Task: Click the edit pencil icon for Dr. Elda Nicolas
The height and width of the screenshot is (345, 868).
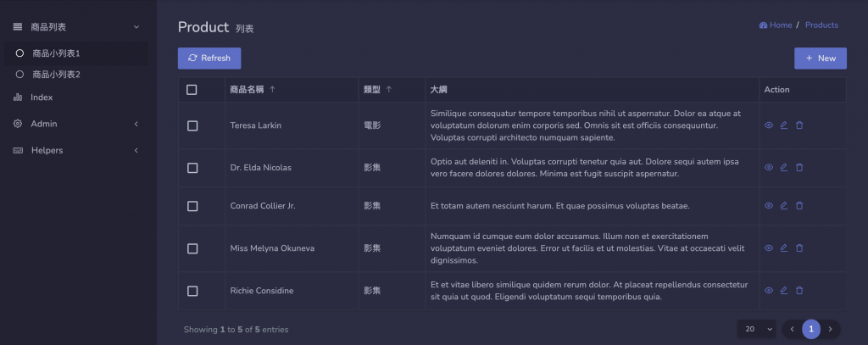Action: tap(784, 168)
